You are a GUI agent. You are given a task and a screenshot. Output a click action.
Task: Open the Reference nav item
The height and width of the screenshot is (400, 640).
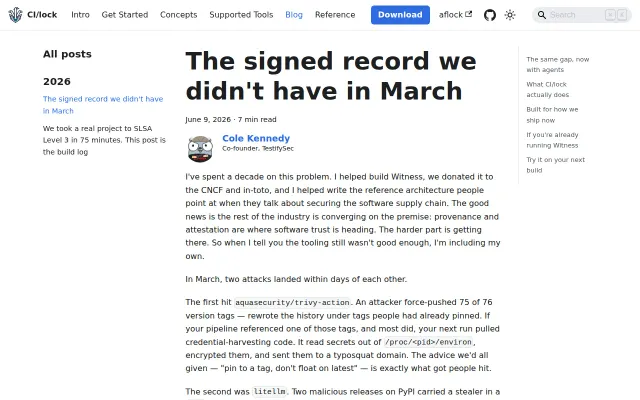click(335, 15)
